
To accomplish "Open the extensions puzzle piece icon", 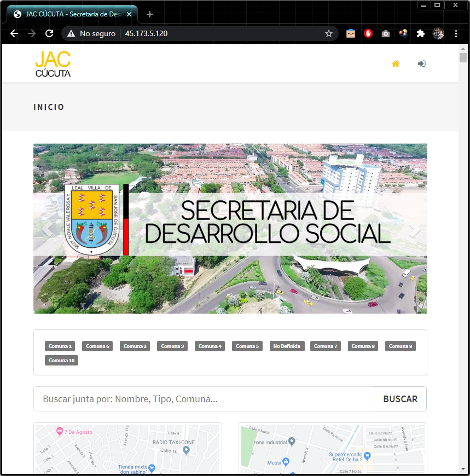I will click(420, 33).
